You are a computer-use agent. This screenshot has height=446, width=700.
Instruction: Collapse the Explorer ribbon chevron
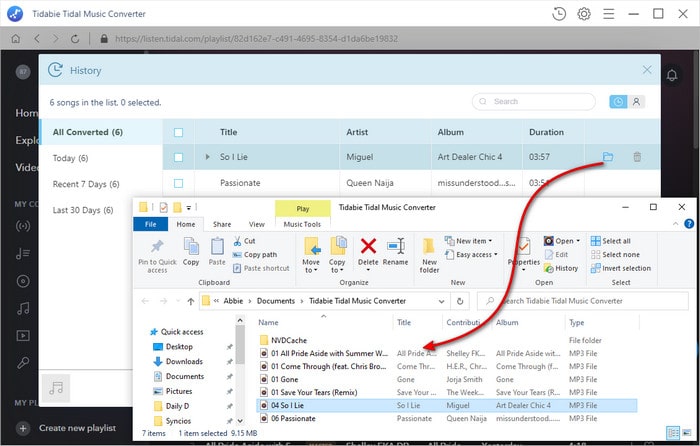675,224
